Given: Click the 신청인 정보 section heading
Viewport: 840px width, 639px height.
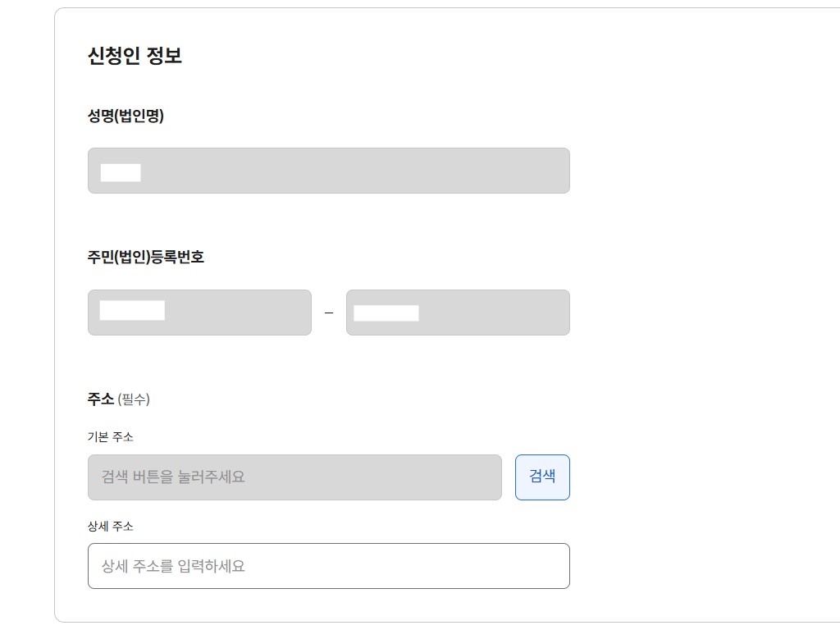Looking at the screenshot, I should [x=135, y=57].
